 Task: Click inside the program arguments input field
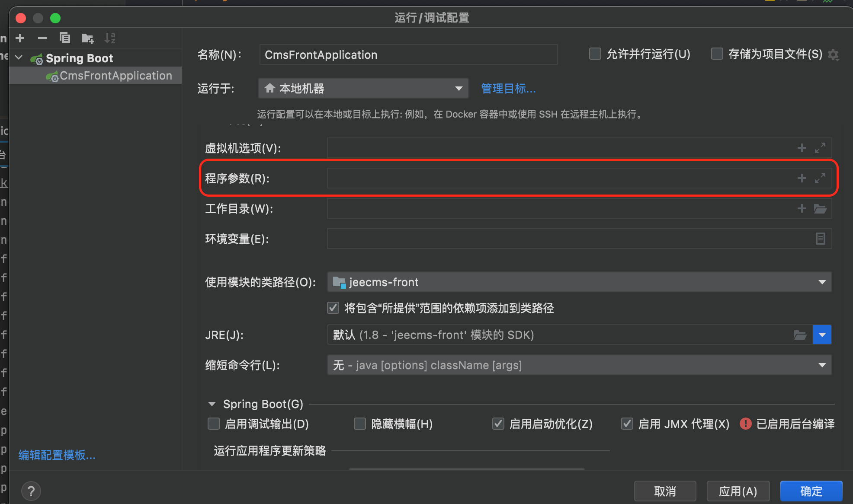click(558, 178)
